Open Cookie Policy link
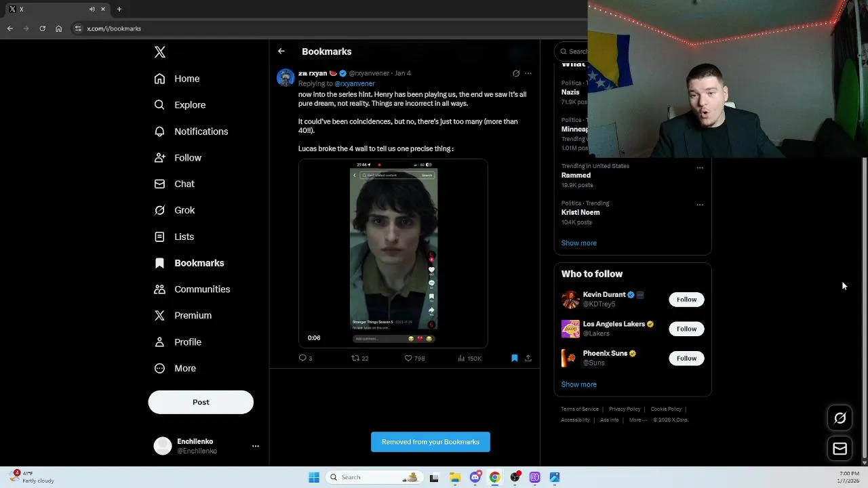Screen dimensions: 868x488 (x=666, y=409)
